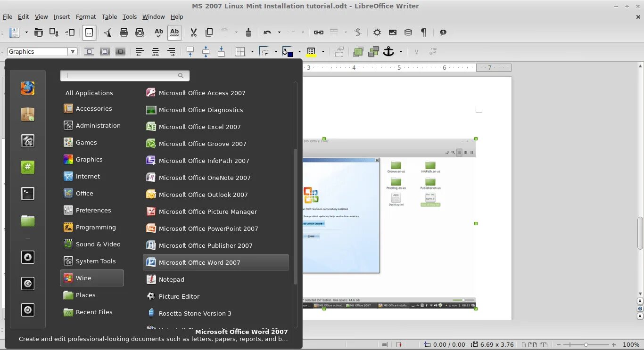Align the image left
This screenshot has height=350, width=644.
[x=140, y=52]
